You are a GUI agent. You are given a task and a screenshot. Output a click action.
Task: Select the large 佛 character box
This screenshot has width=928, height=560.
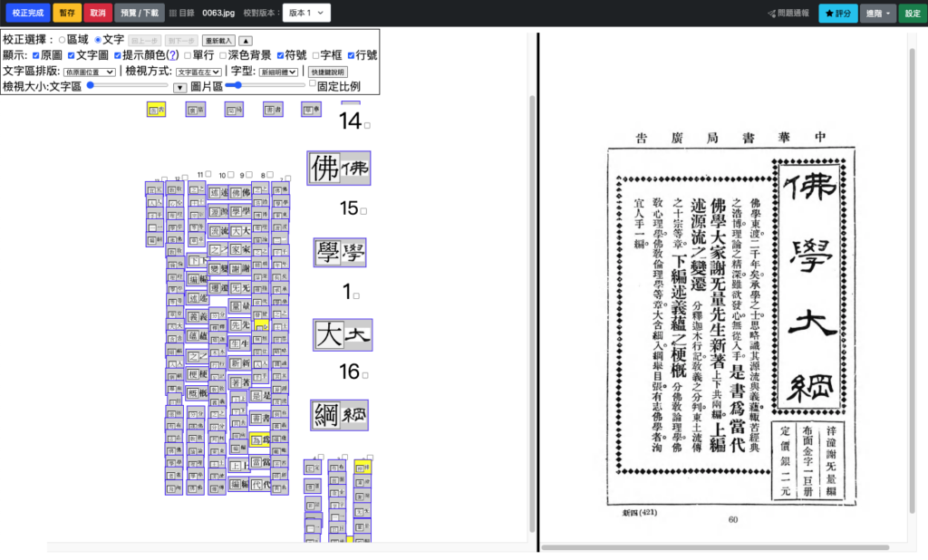click(338, 168)
